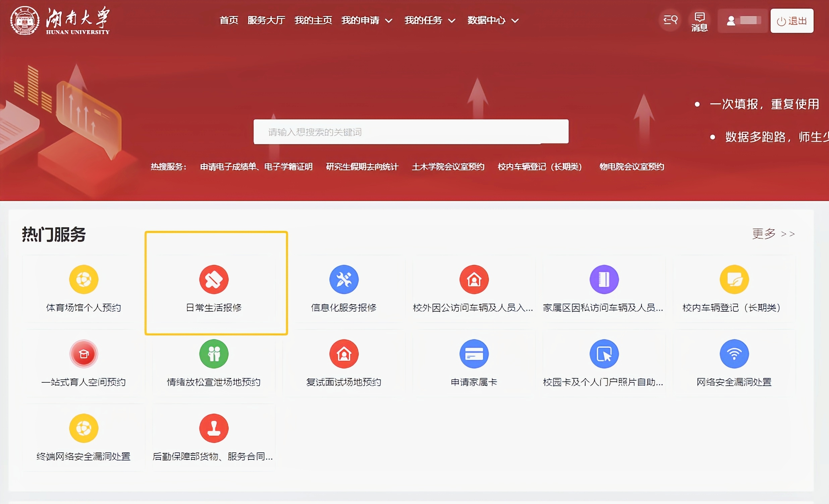Click 情绪放松宣泄场地预约 green icon
This screenshot has width=829, height=504.
point(214,354)
